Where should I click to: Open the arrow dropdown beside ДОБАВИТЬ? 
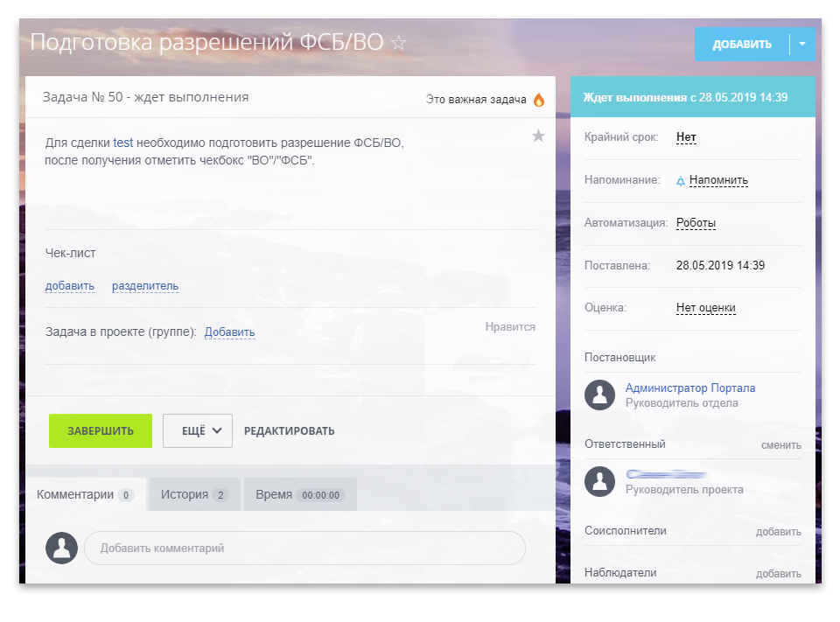coord(802,45)
